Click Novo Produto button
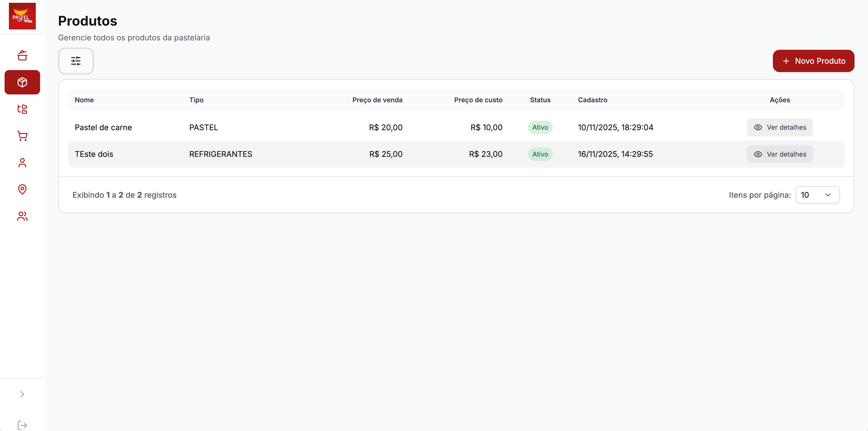The height and width of the screenshot is (431, 868). [813, 61]
